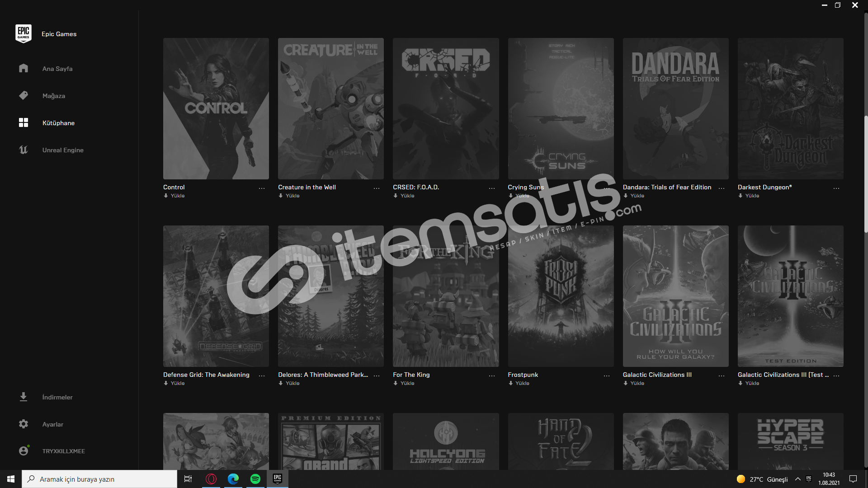Select CRSED F.O.A.D. cover art
Image resolution: width=868 pixels, height=488 pixels.
[446, 108]
